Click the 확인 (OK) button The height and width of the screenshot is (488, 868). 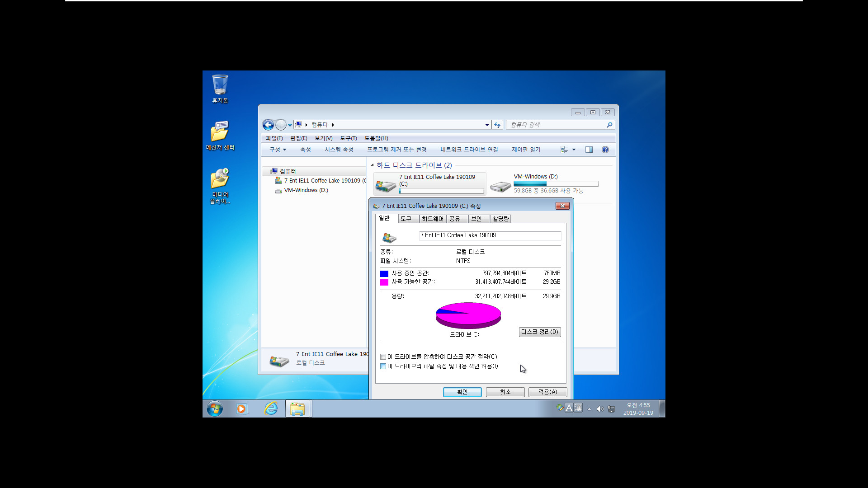click(x=462, y=392)
